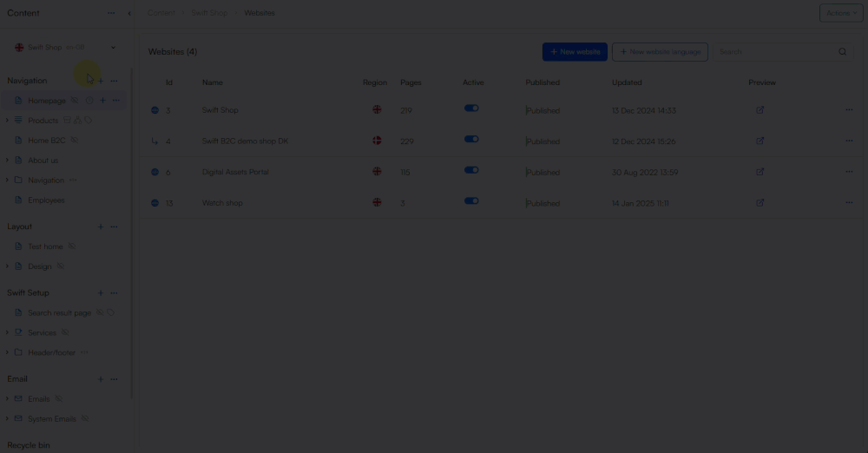Add a new item to Layout section

tap(101, 226)
